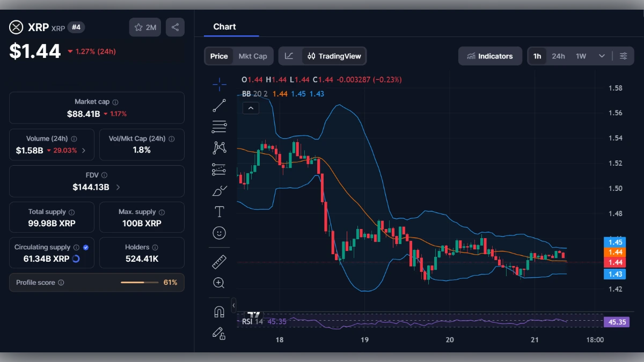The height and width of the screenshot is (362, 644).
Task: Add XRP to watchlist via star button
Action: pos(144,27)
